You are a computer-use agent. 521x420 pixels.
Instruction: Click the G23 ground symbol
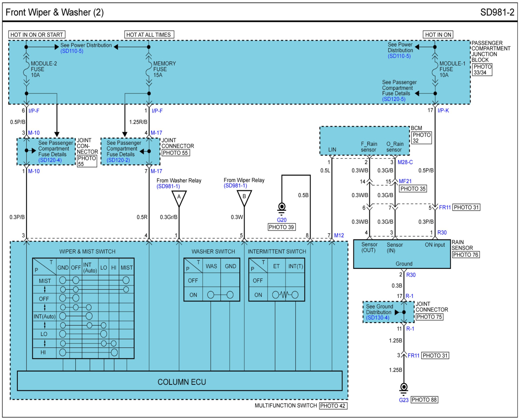coord(404,388)
